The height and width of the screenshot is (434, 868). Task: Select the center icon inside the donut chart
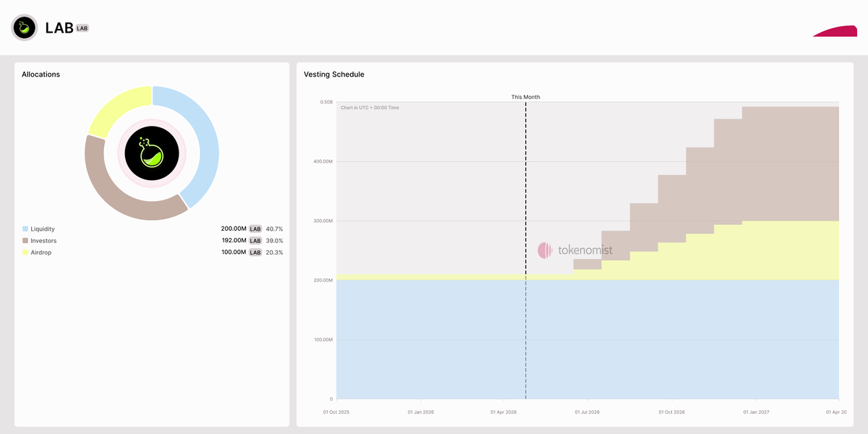pyautogui.click(x=151, y=153)
